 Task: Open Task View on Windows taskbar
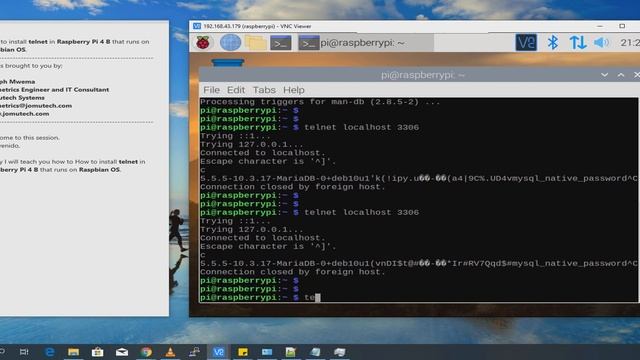tap(24, 352)
